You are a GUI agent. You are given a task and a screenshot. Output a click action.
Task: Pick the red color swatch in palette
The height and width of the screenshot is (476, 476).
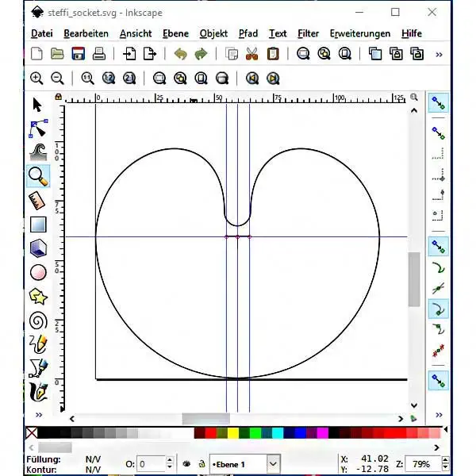[x=210, y=433]
